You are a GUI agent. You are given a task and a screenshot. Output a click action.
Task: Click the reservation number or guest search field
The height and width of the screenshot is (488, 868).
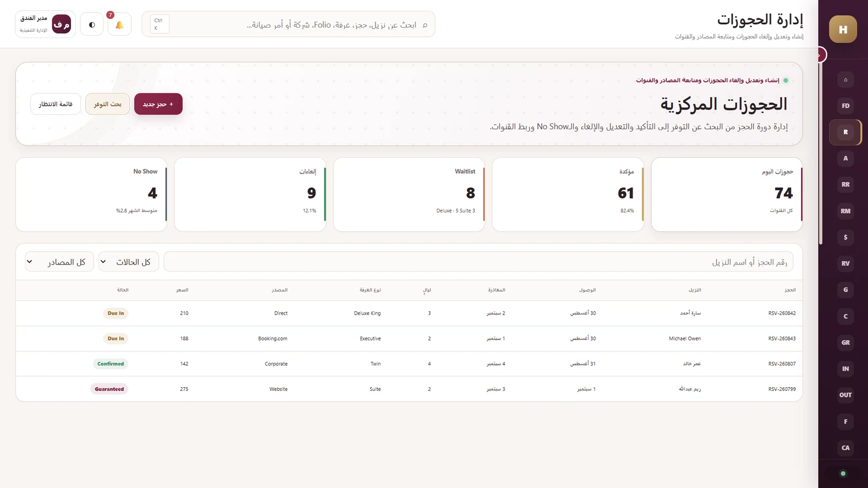tap(478, 262)
